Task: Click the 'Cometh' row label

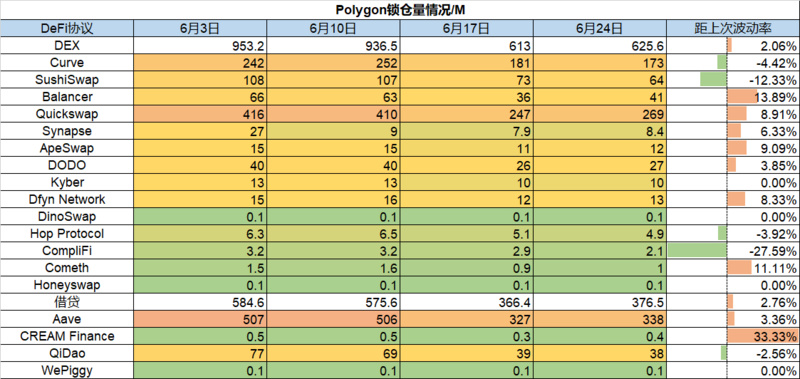Action: coord(67,268)
